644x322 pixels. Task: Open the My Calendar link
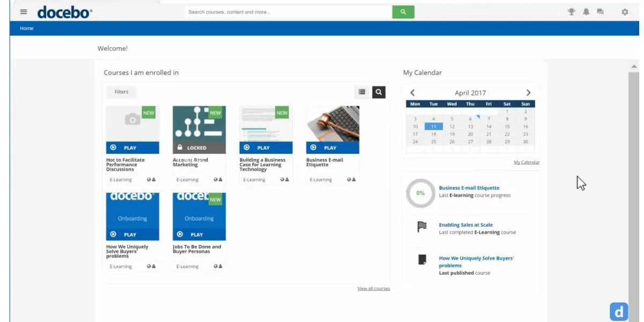click(x=526, y=163)
